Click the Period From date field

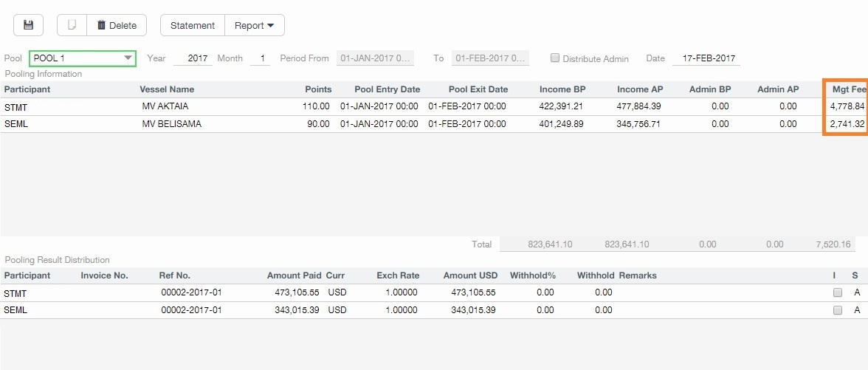375,58
